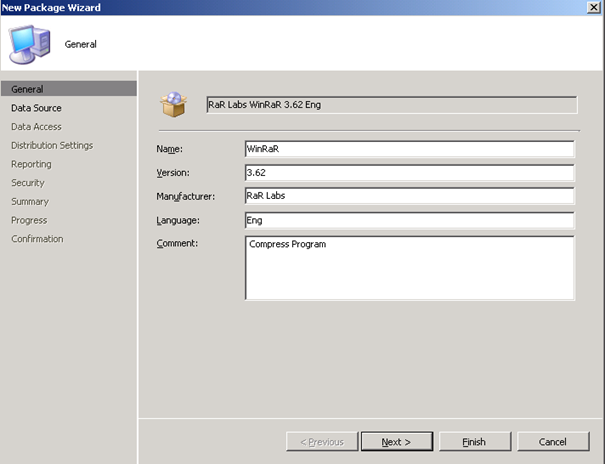Open the Data Source wizard step
605x464 pixels.
tap(36, 108)
